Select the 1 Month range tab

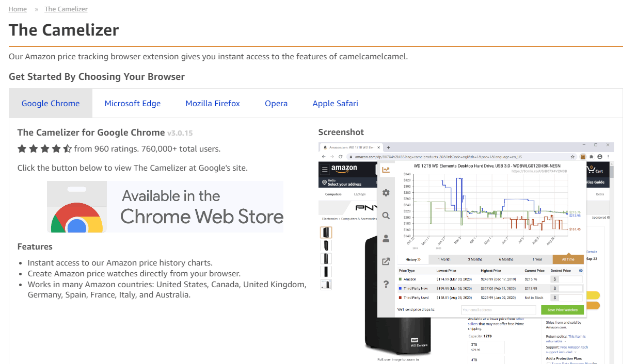coord(444,259)
